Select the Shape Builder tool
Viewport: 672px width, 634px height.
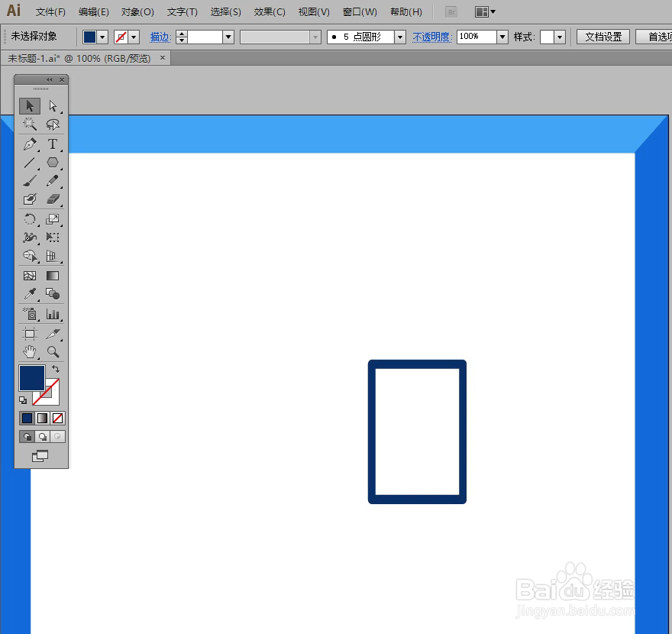point(30,256)
